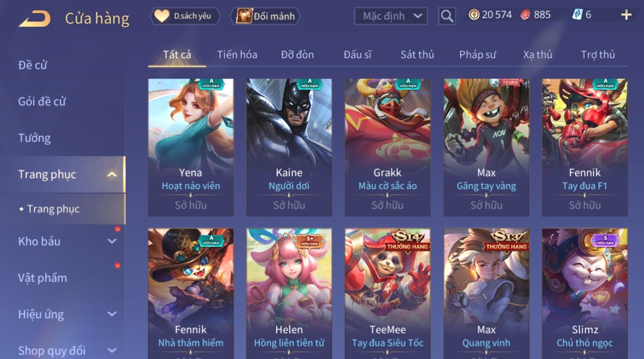Collapse the Trang phục sidebar section

tap(112, 175)
